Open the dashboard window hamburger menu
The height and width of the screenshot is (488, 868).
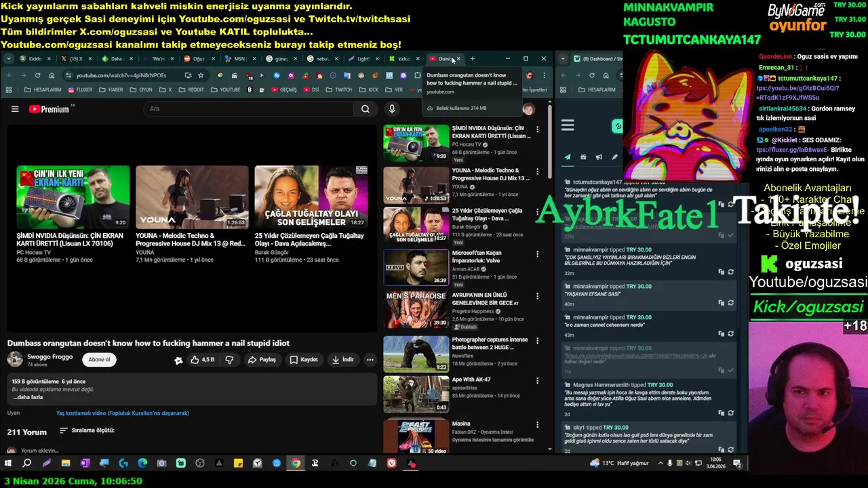pos(568,125)
